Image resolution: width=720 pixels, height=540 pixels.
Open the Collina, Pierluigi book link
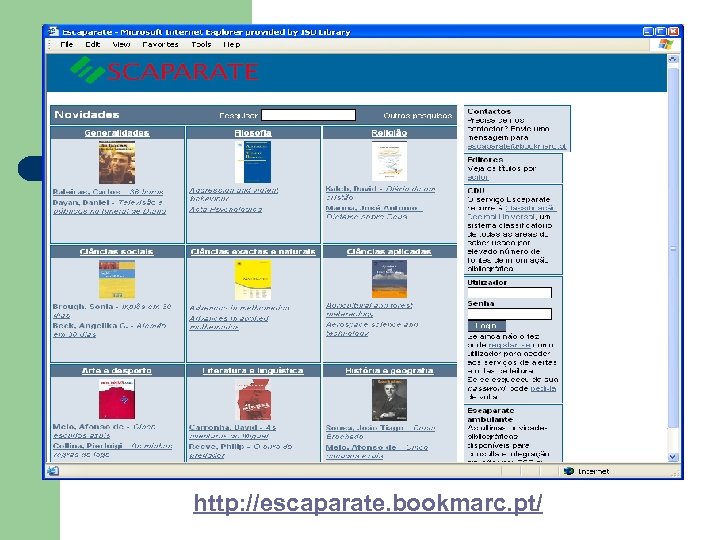[x=112, y=450]
